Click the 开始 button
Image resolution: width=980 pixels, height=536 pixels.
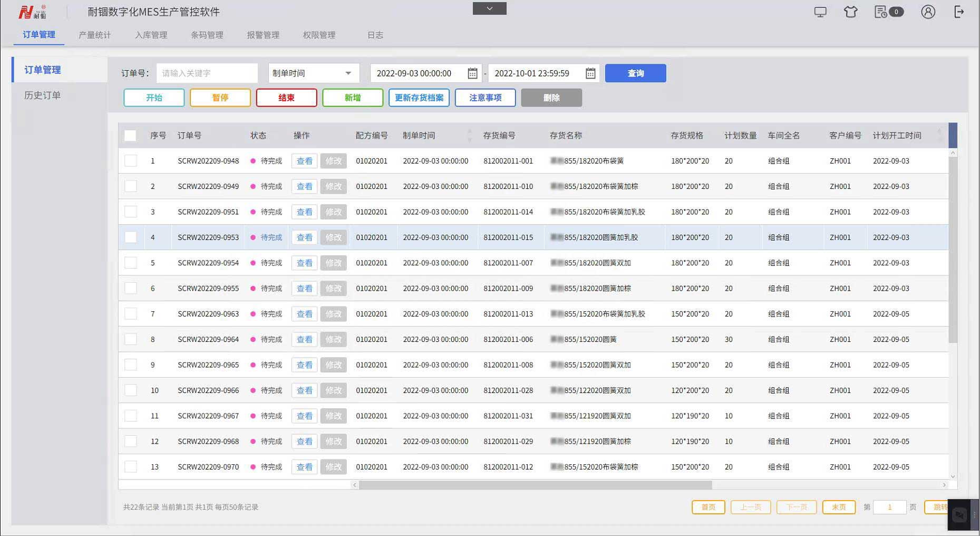coord(154,98)
